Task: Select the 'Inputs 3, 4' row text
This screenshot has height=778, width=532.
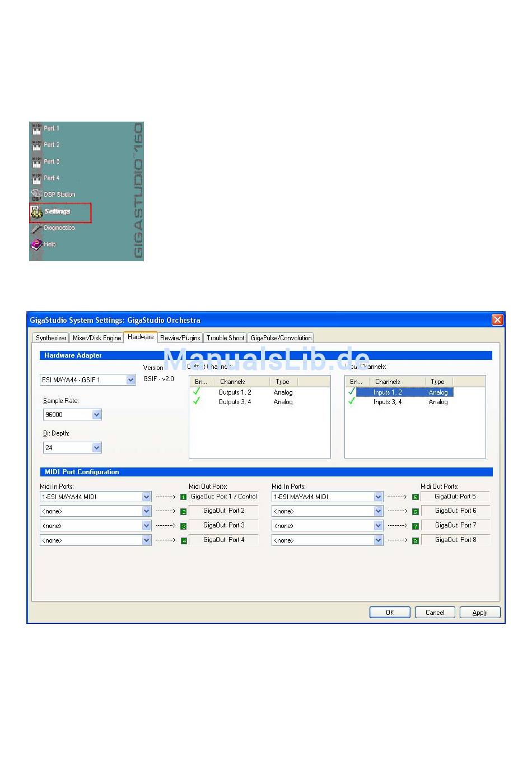Action: click(x=388, y=402)
